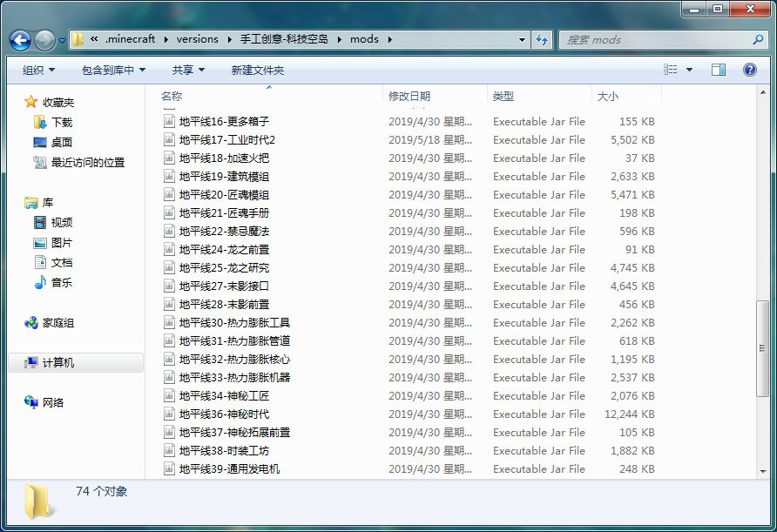Screen dimensions: 777x532
Task: Open the 图片 library
Action: [x=62, y=242]
